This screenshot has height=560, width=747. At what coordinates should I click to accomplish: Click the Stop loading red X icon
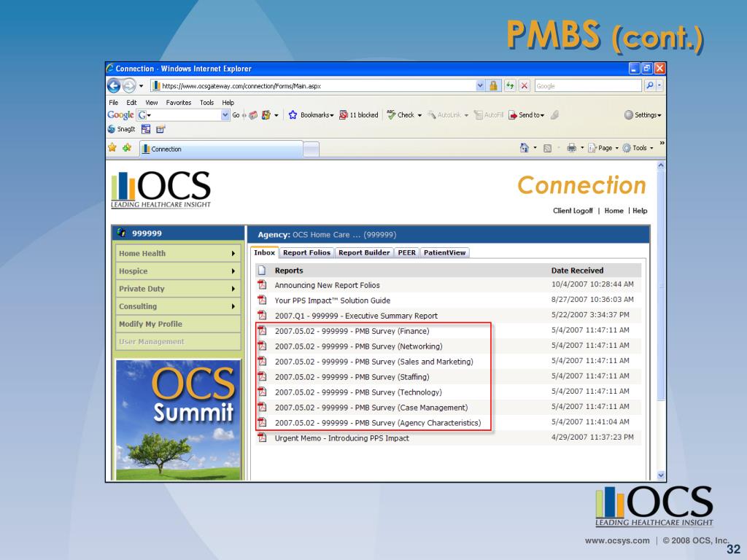point(524,86)
